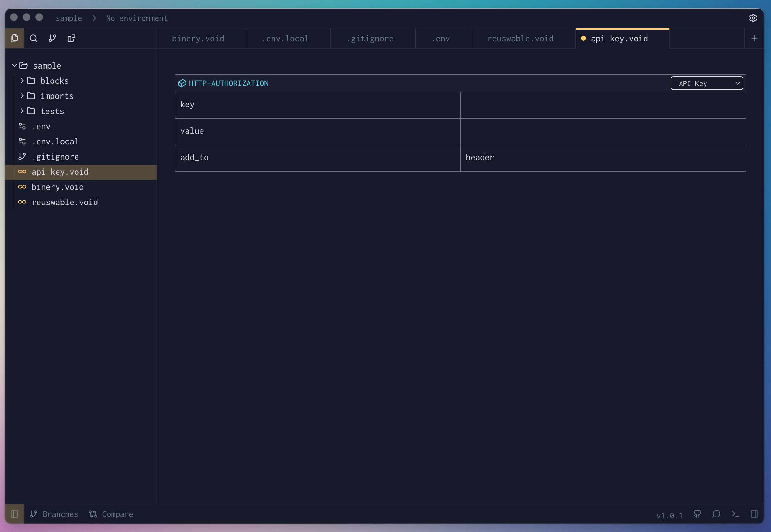Image resolution: width=771 pixels, height=532 pixels.
Task: Open the API Key auth type dropdown
Action: [x=706, y=83]
